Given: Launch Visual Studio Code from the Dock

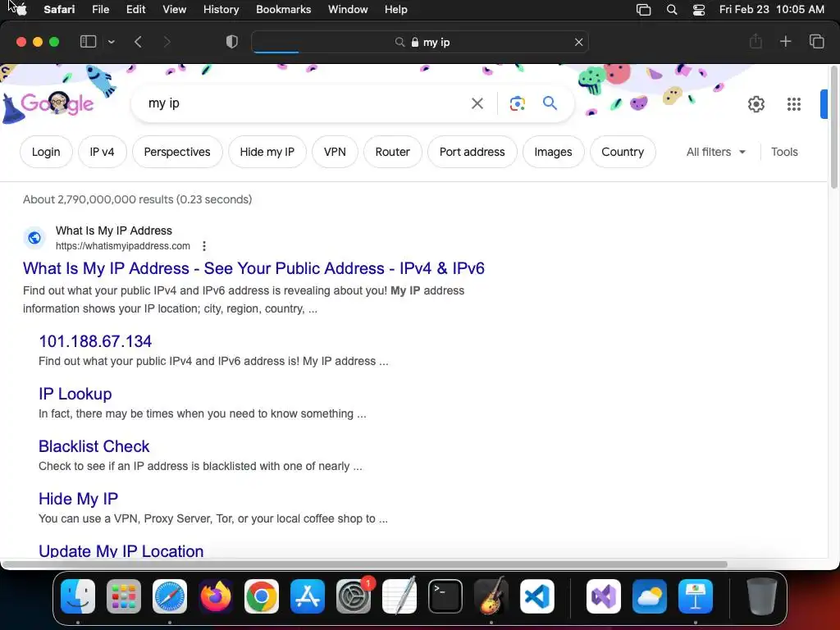Looking at the screenshot, I should pos(536,596).
